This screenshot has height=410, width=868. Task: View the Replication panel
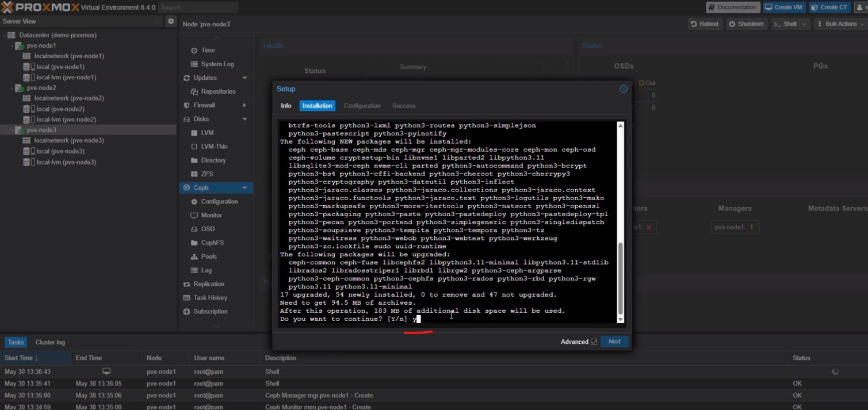[x=209, y=283]
